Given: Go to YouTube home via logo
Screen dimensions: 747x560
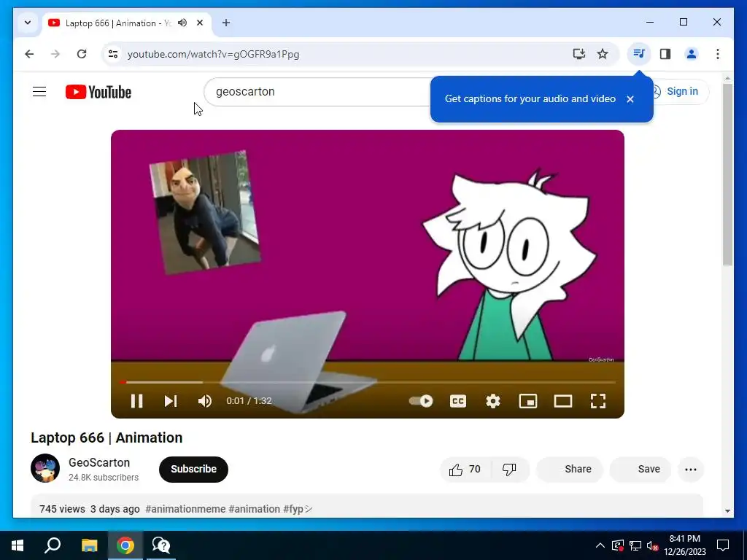Looking at the screenshot, I should [98, 92].
